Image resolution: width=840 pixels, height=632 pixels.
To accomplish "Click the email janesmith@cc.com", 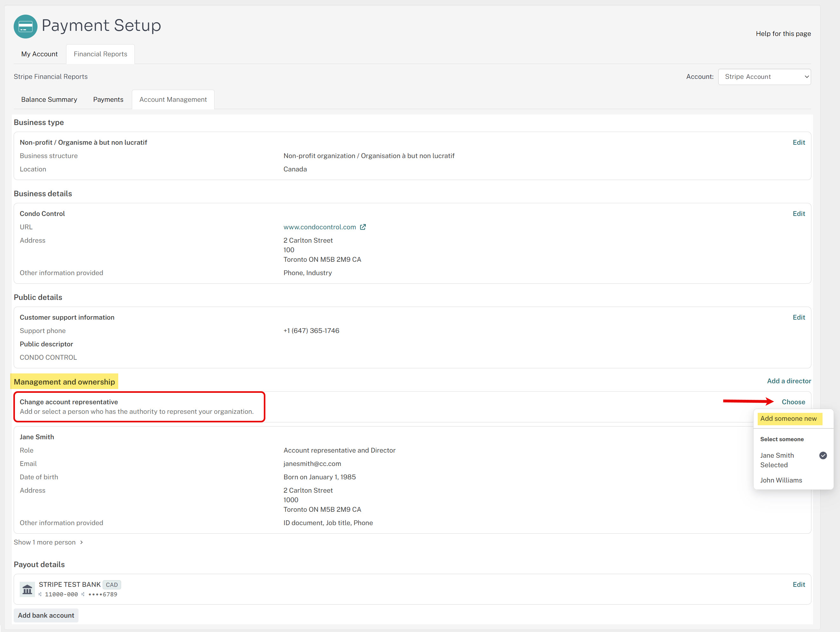I will point(312,464).
